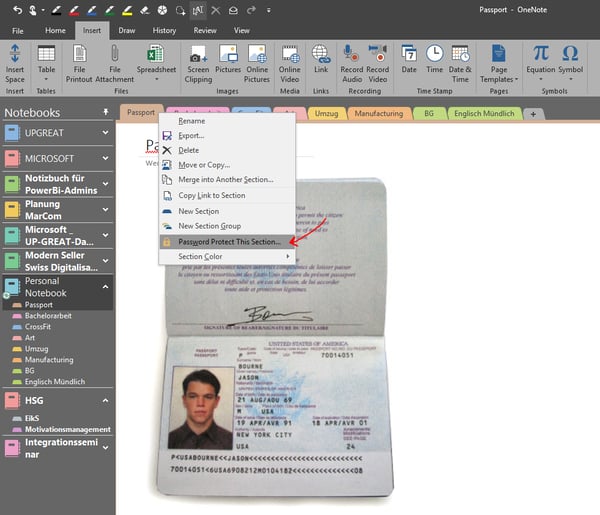Choose New Section Group
Viewport: 600px width, 515px height.
coord(227,226)
